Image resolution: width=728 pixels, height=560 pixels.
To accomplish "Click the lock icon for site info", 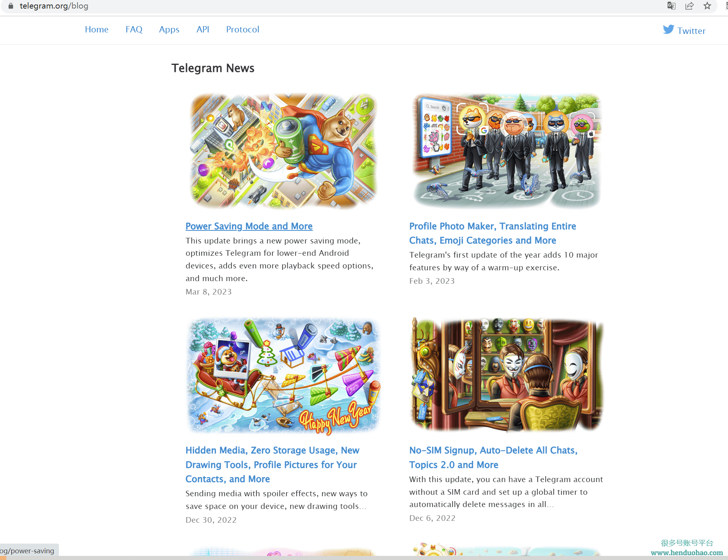I will coord(11,6).
